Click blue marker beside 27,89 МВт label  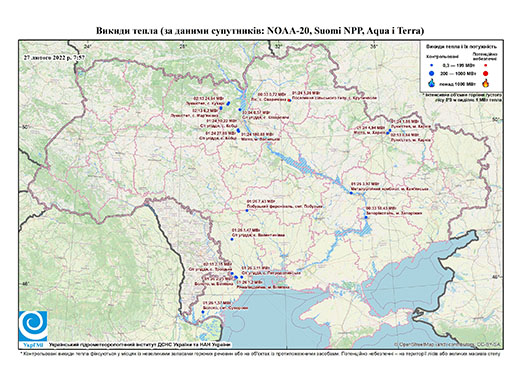tap(238, 131)
